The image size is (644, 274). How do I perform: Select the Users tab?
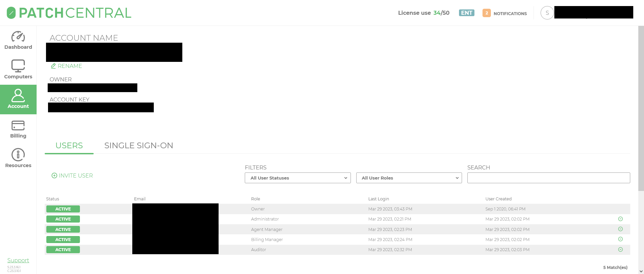(x=69, y=146)
